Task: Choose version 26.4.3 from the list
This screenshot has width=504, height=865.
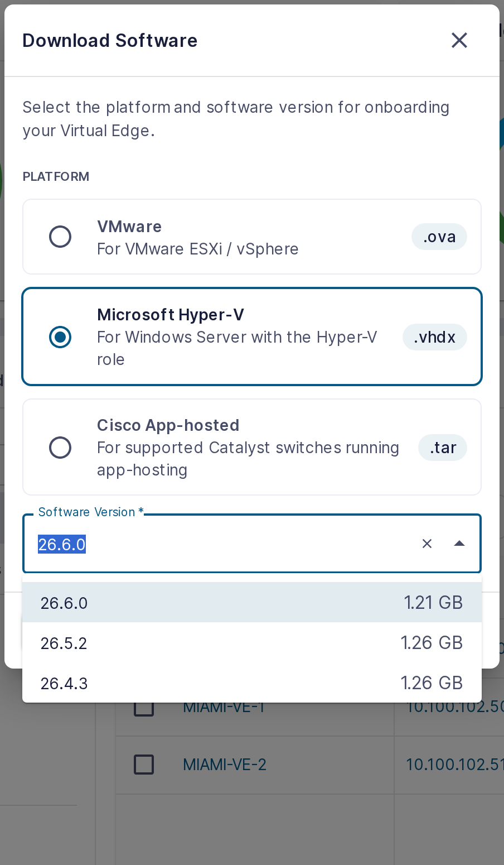Action: (x=252, y=683)
